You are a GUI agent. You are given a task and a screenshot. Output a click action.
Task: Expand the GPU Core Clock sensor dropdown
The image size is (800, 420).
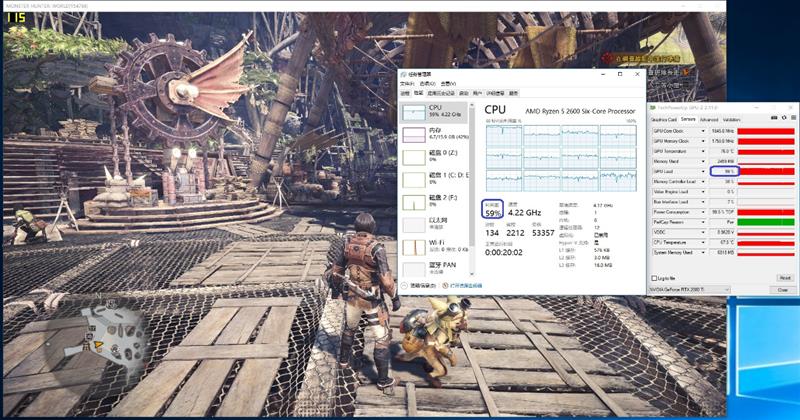(x=706, y=131)
